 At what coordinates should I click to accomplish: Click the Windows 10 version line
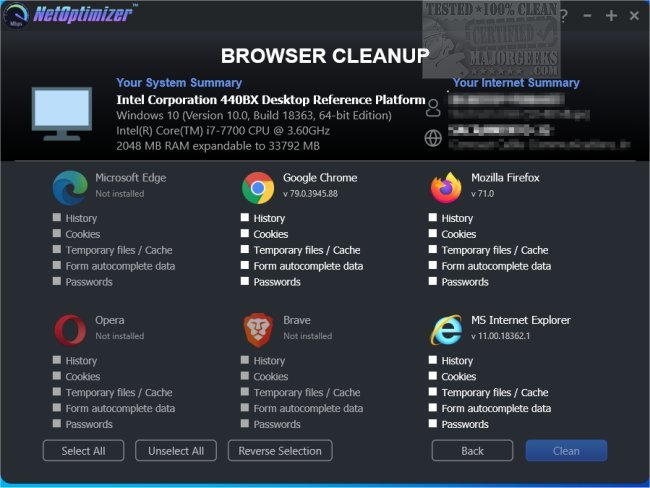(254, 115)
